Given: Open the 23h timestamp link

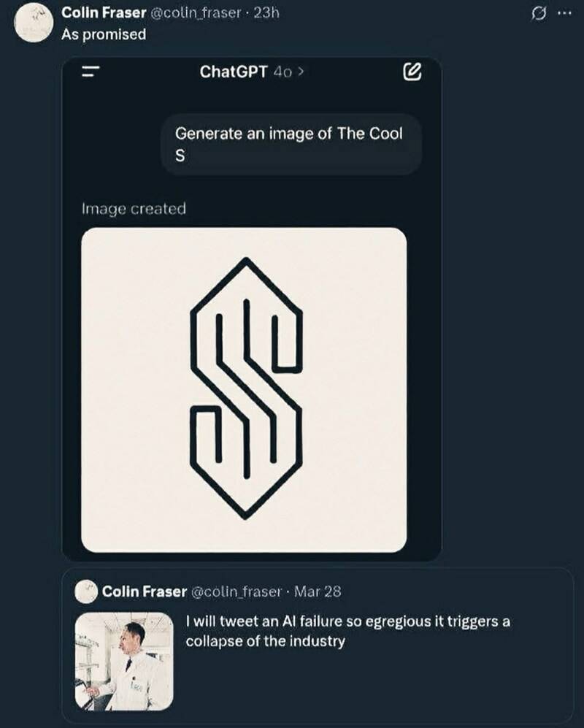Looking at the screenshot, I should click(264, 13).
